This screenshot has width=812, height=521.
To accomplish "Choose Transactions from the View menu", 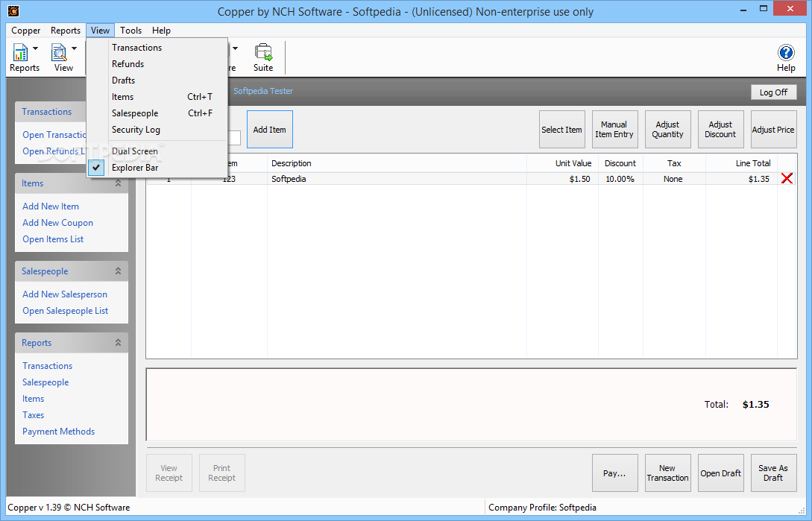I will click(157, 47).
